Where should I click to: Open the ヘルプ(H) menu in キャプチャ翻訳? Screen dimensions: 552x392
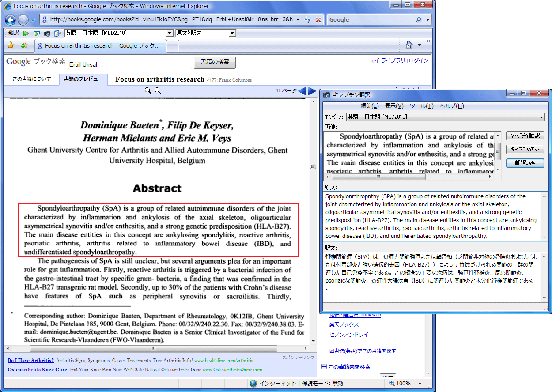point(452,106)
